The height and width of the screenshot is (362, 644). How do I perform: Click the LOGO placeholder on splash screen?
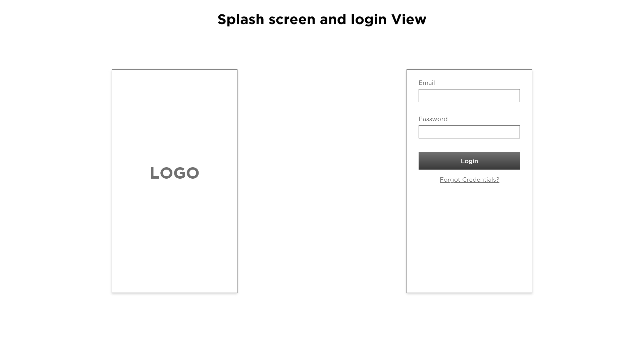pos(174,172)
